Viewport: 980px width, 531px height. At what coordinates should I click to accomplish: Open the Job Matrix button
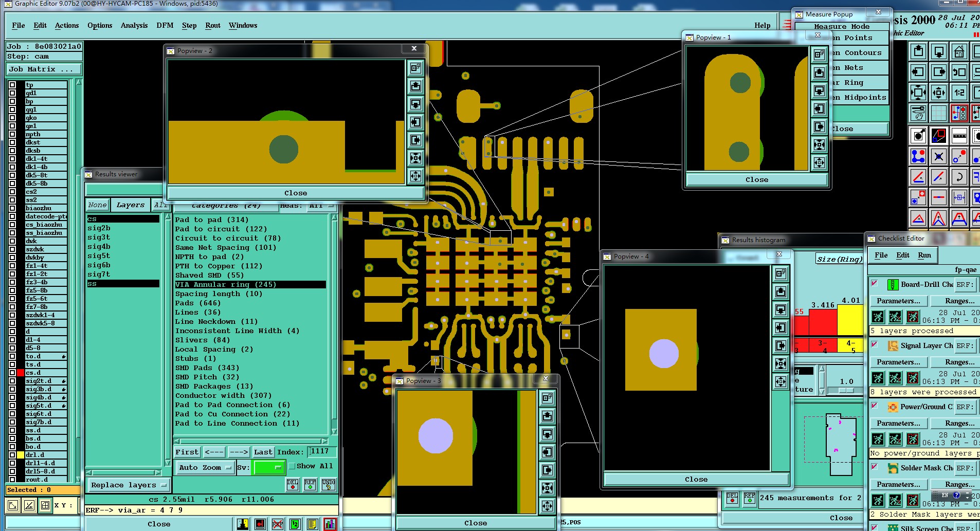click(44, 69)
